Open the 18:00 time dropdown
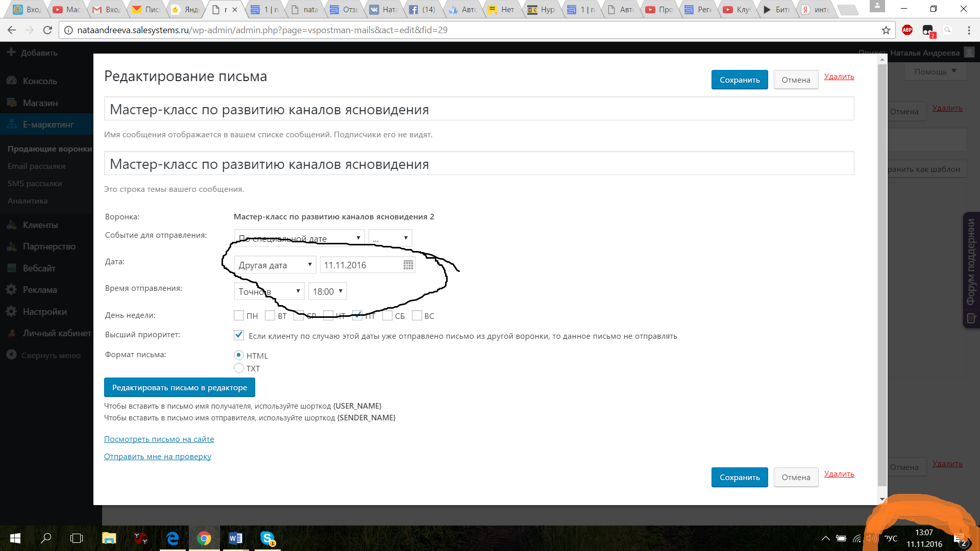Screen dimensions: 980x551 point(327,291)
